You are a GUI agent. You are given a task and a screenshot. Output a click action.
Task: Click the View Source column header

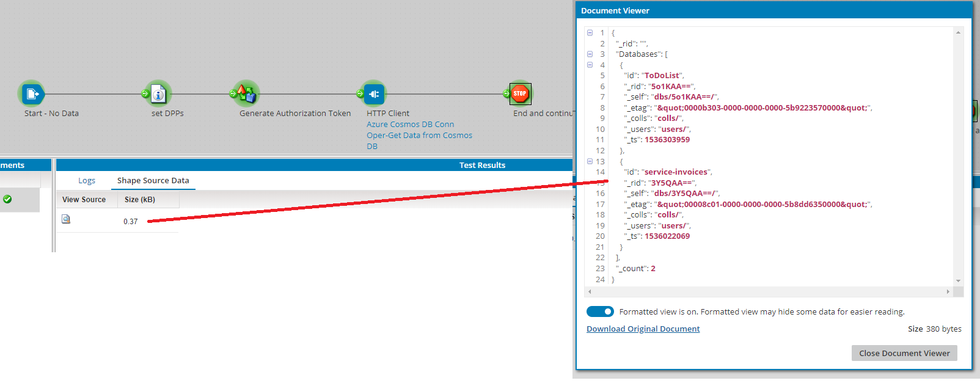pyautogui.click(x=84, y=200)
